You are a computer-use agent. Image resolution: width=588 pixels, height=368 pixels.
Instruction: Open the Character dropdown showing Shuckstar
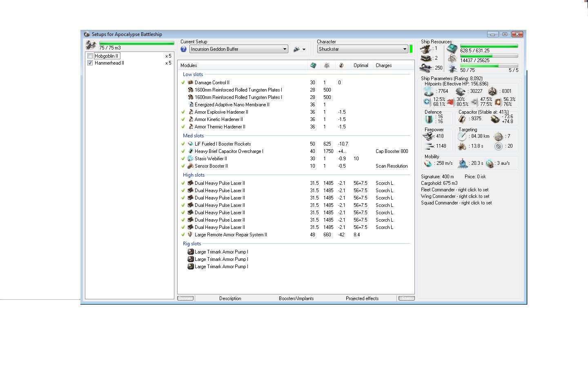[363, 49]
